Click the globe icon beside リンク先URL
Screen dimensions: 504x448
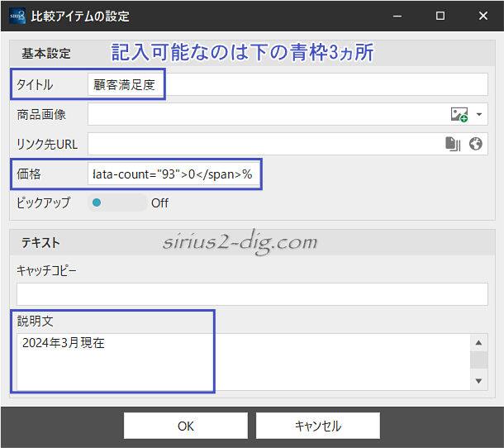click(x=475, y=144)
